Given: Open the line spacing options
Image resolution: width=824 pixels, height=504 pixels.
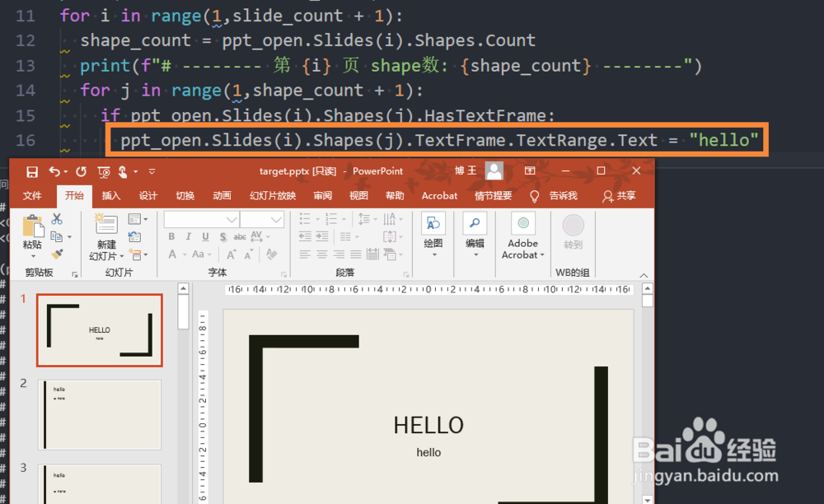Looking at the screenshot, I should click(368, 218).
